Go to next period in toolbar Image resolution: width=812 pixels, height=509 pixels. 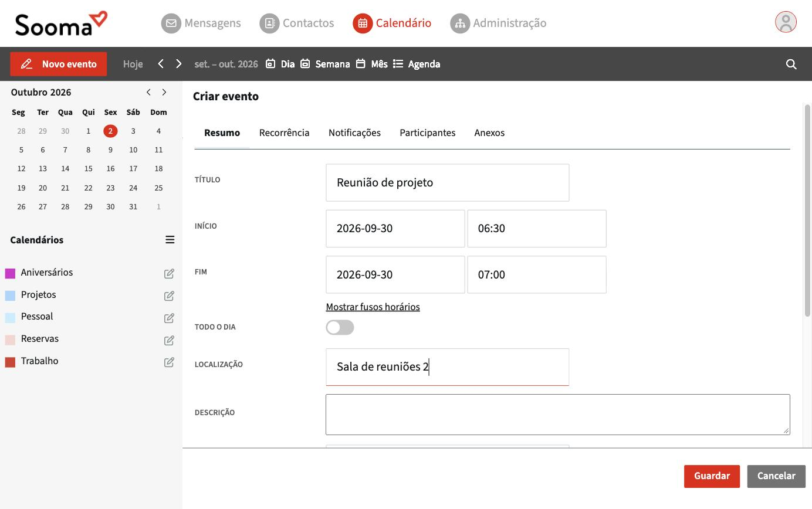(179, 64)
